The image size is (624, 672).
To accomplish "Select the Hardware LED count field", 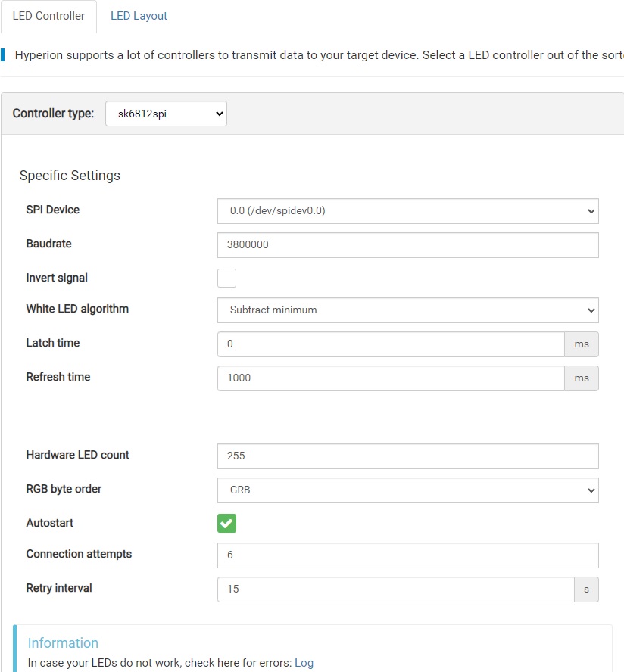I will pos(407,456).
